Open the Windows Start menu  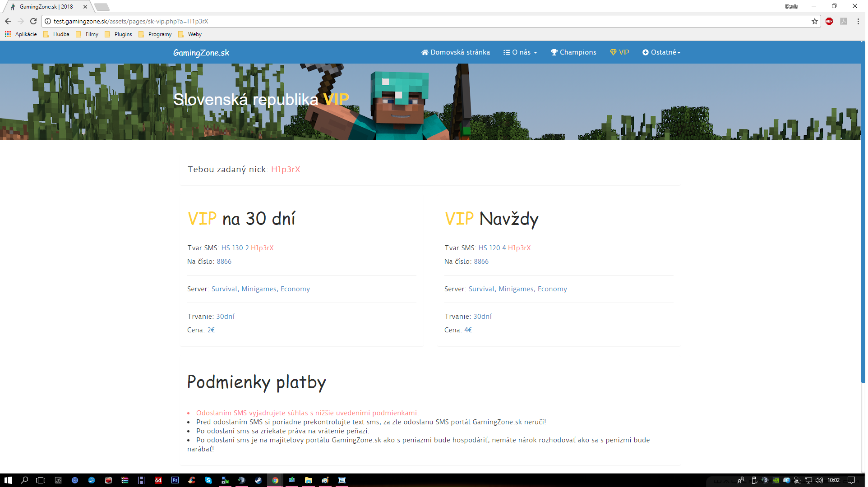tap(8, 480)
